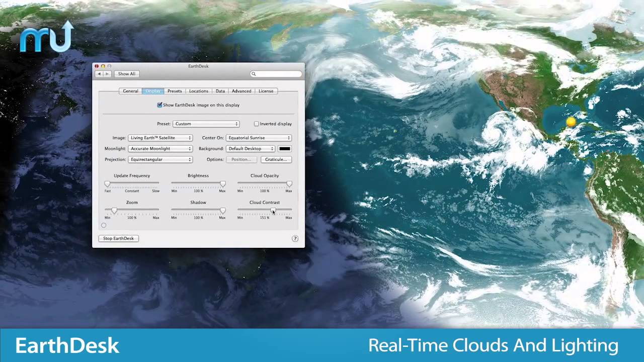644x362 pixels.
Task: Switch to the Data tab
Action: (x=220, y=91)
